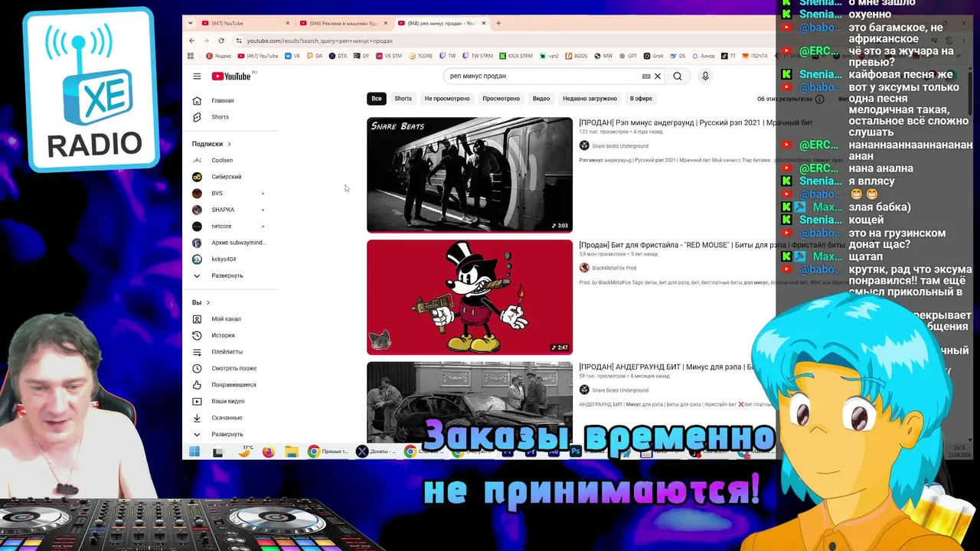Open the Вы section chevron
This screenshot has height=551, width=980.
tap(207, 303)
